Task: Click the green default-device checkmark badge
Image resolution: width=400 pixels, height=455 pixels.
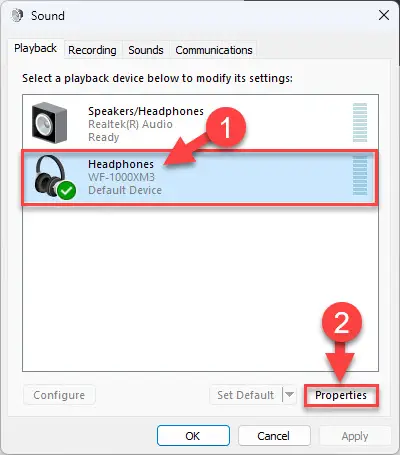Action: [67, 190]
